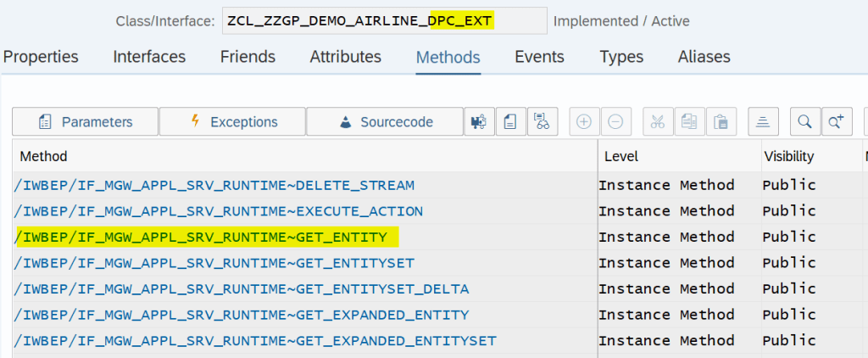Click the scissors cut icon
Screen dimensions: 868x358
[658, 121]
